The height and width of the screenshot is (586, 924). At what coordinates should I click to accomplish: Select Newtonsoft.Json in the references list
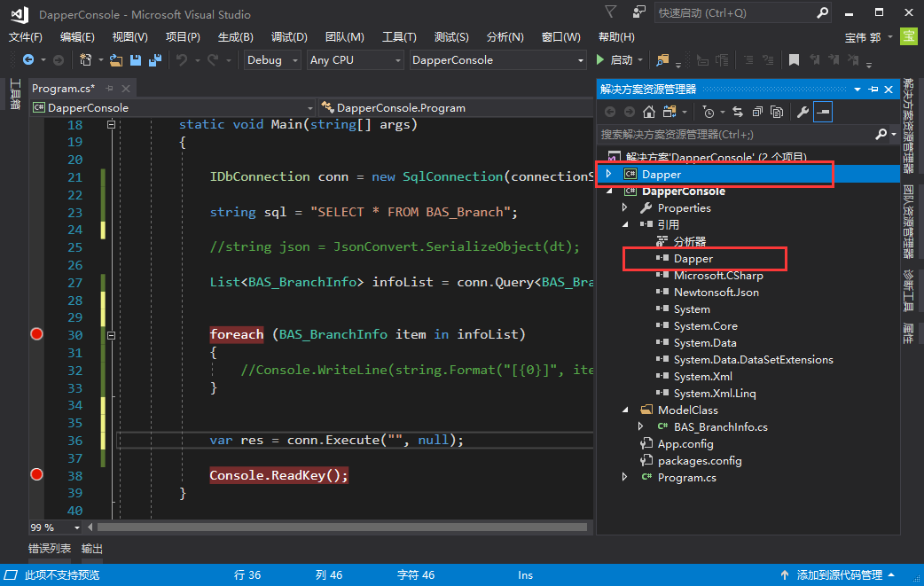coord(716,293)
